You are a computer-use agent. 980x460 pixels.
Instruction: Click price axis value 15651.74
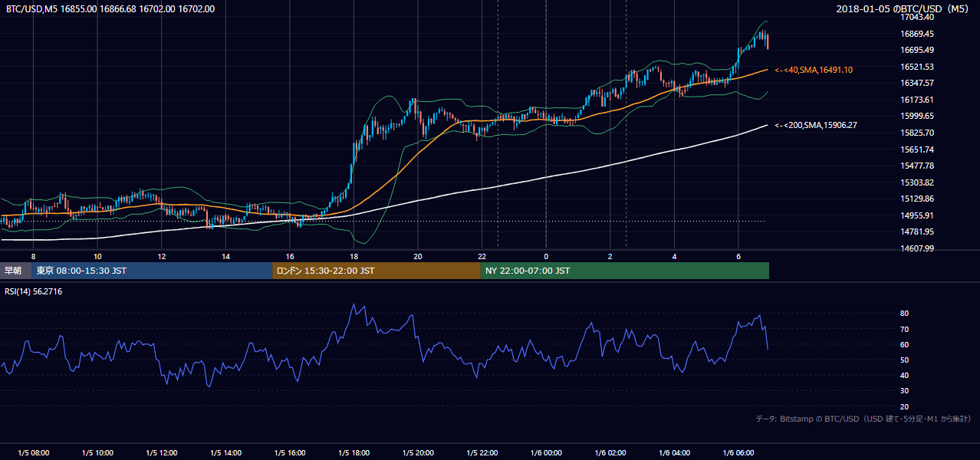click(917, 149)
